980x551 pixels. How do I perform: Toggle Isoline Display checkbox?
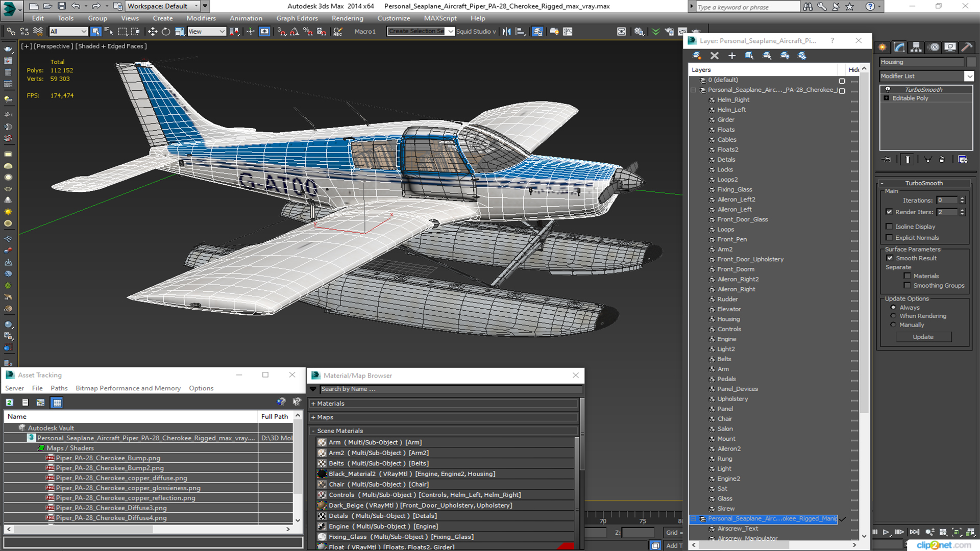pos(889,227)
